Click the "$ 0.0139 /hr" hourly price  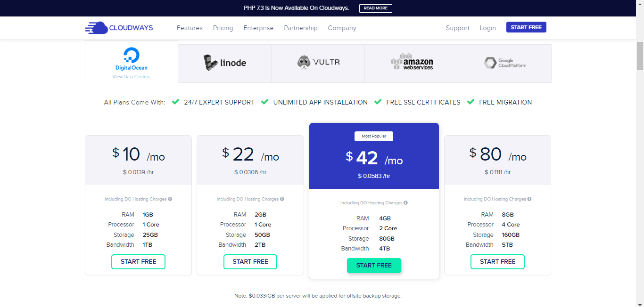pyautogui.click(x=138, y=172)
